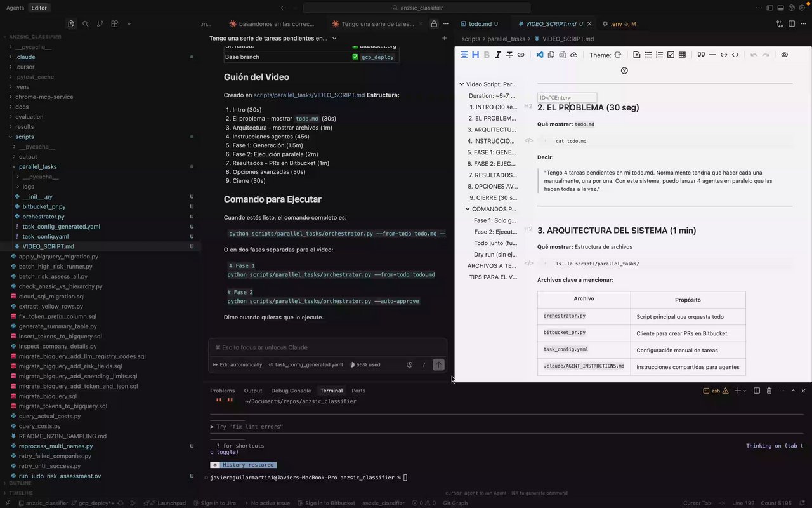
Task: Open the Search view in sidebar
Action: pos(86,24)
